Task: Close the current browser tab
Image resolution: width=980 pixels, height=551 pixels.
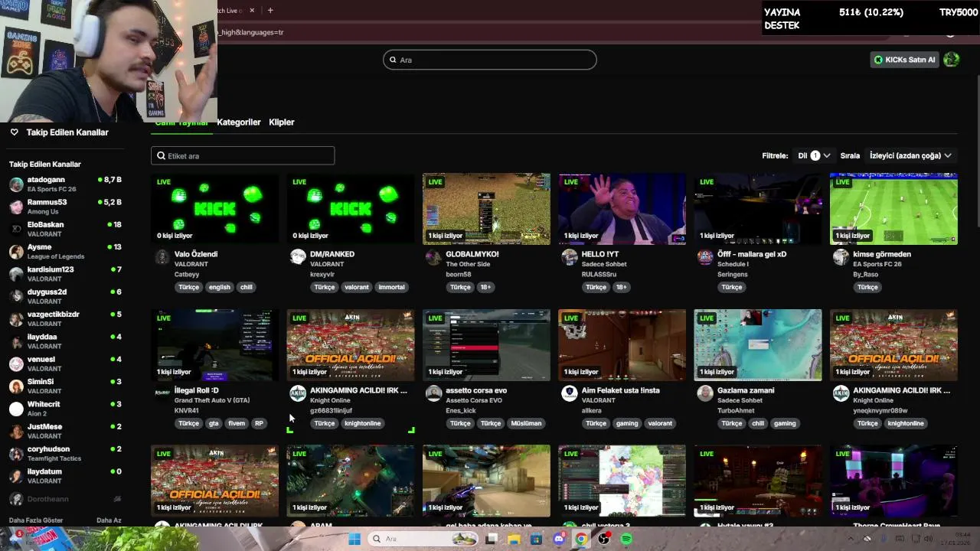Action: (x=251, y=10)
